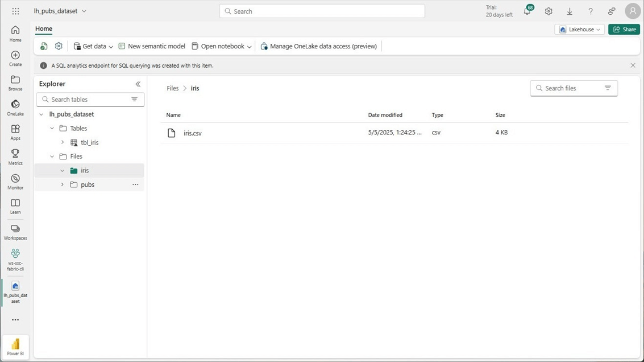The width and height of the screenshot is (644, 362).
Task: Open OneLake from the sidebar
Action: tap(15, 108)
